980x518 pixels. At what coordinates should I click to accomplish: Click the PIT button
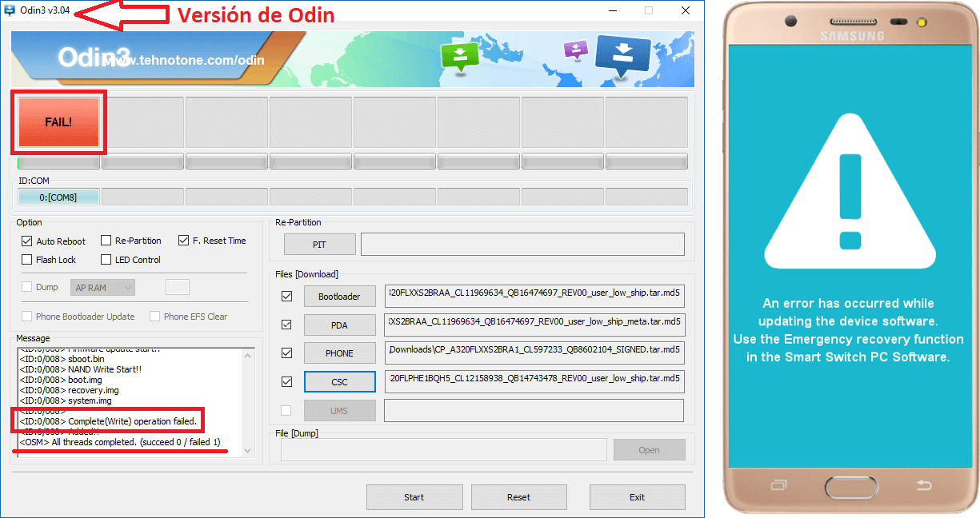318,244
